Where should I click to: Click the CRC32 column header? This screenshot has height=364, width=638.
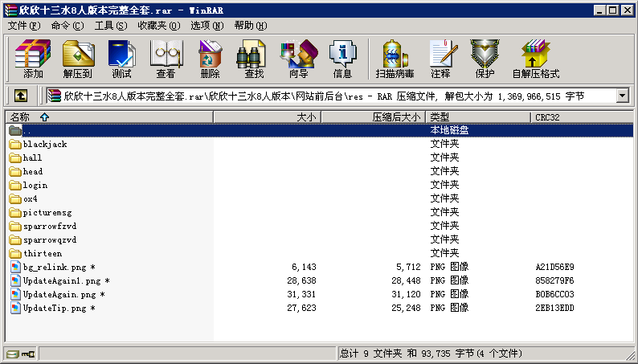549,117
